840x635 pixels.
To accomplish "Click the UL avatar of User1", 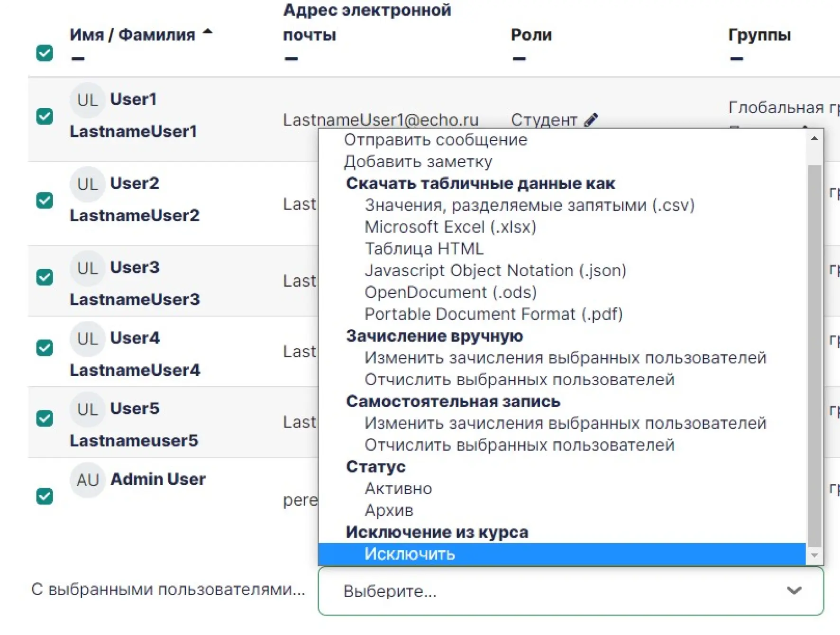I will coord(87,100).
